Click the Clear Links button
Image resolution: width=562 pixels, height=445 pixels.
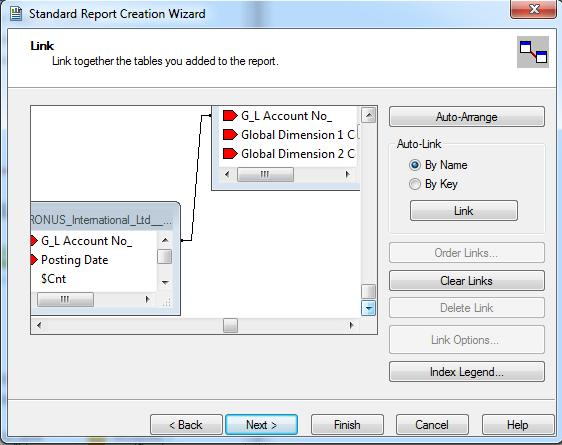coord(467,281)
